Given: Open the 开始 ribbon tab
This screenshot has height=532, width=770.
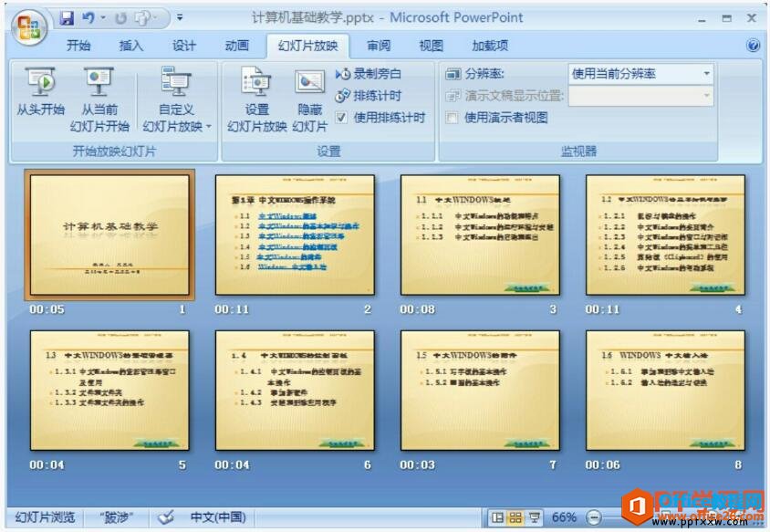Looking at the screenshot, I should click(78, 46).
